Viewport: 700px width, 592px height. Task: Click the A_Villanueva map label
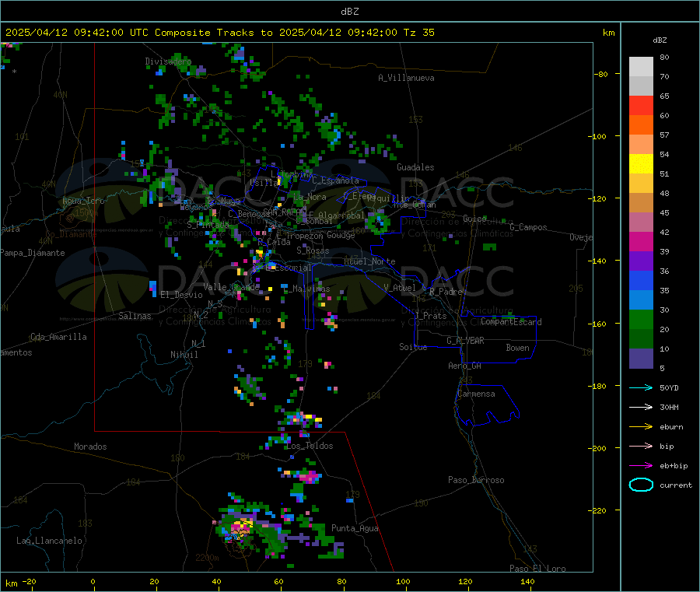[x=406, y=78]
